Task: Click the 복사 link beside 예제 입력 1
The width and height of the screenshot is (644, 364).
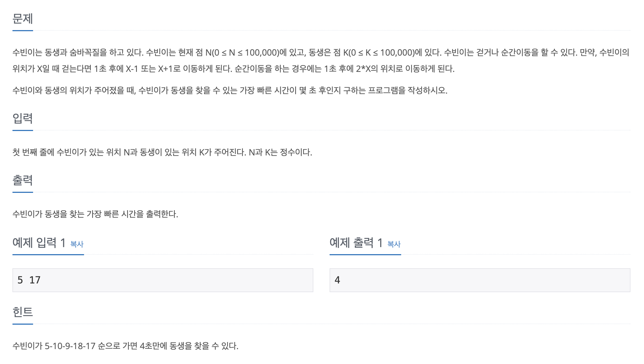Action: coord(77,244)
